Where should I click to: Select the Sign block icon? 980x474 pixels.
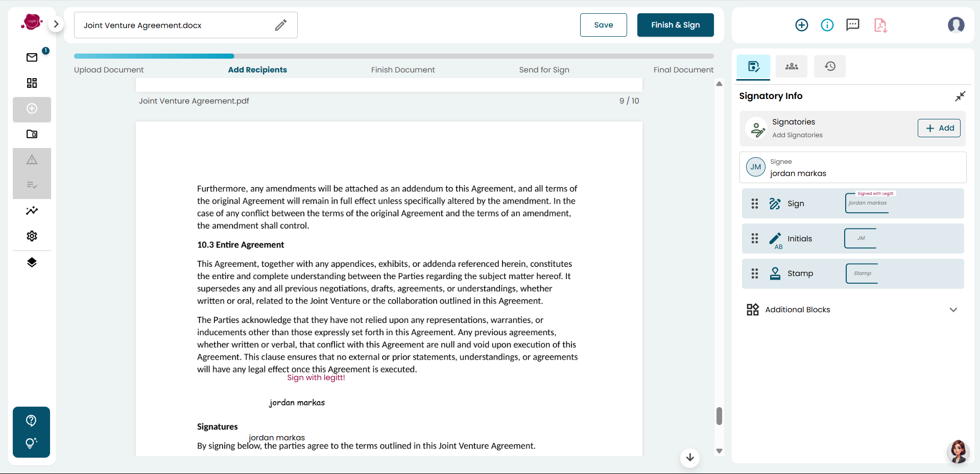(x=775, y=204)
